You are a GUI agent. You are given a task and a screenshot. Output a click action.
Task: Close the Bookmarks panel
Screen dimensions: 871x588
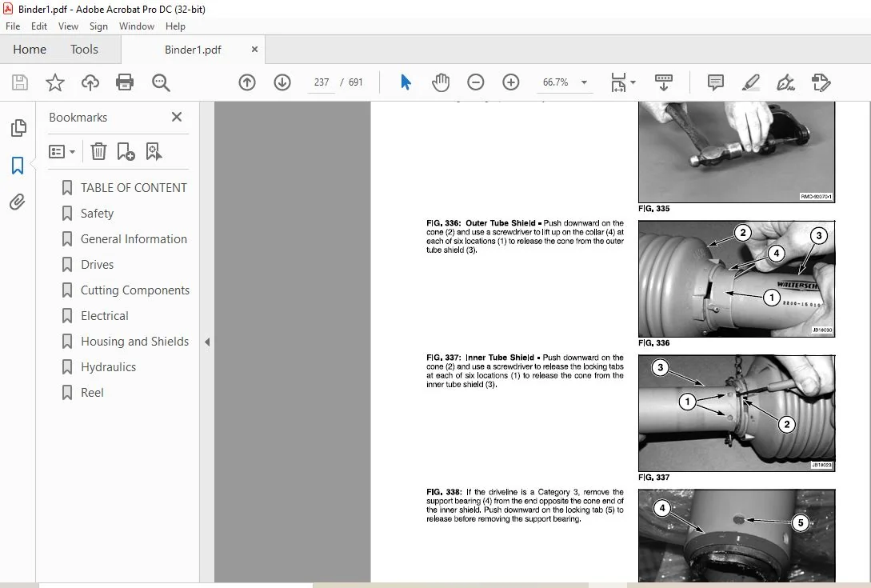click(x=177, y=117)
